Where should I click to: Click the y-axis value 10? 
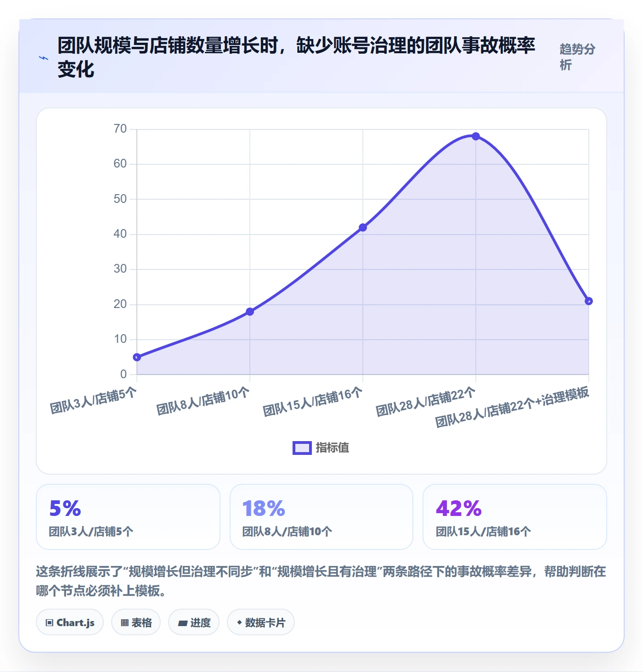point(120,339)
